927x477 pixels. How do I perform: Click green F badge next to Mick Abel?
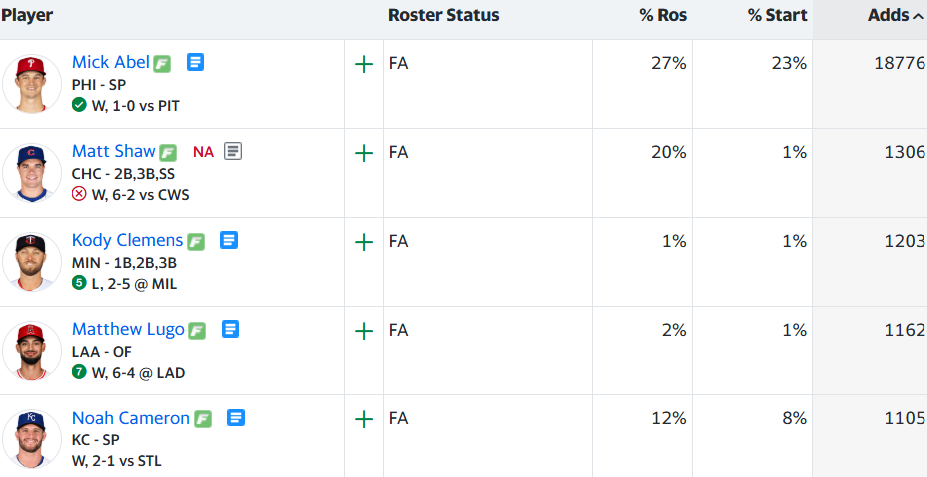[163, 64]
